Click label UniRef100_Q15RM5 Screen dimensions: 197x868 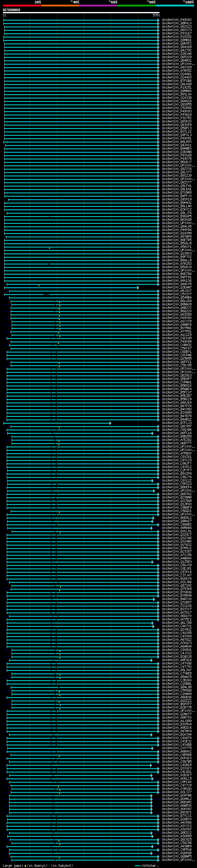(x=177, y=358)
